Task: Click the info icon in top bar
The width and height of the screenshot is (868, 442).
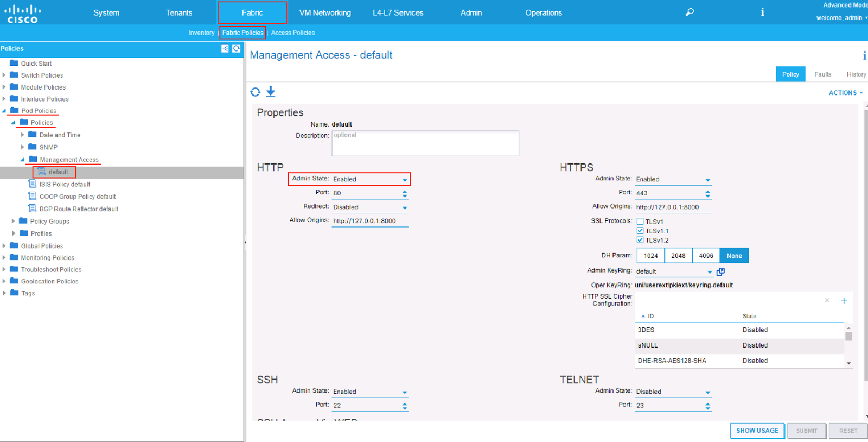Action: [x=762, y=12]
